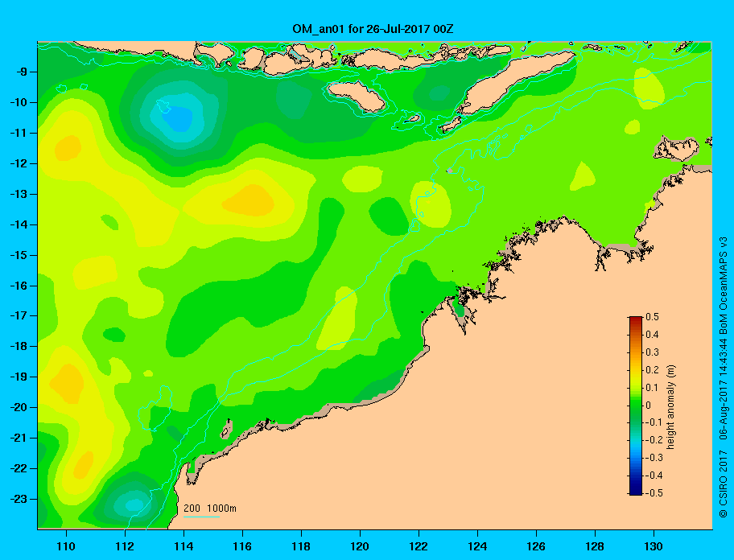Click latitude label -22
This screenshot has height=560, width=734.
click(x=18, y=468)
